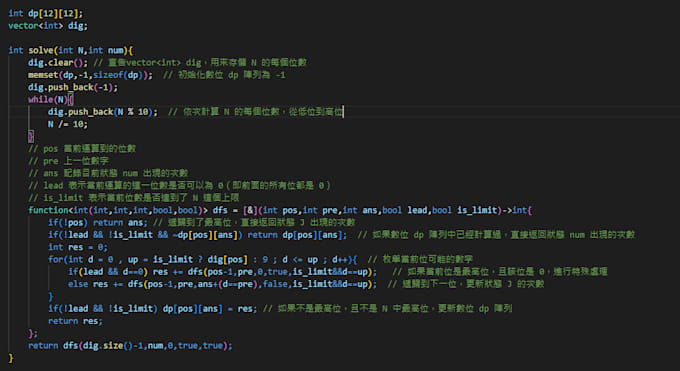Click the 'else res +=' line
Screen dimensions: 680x371
coord(222,284)
